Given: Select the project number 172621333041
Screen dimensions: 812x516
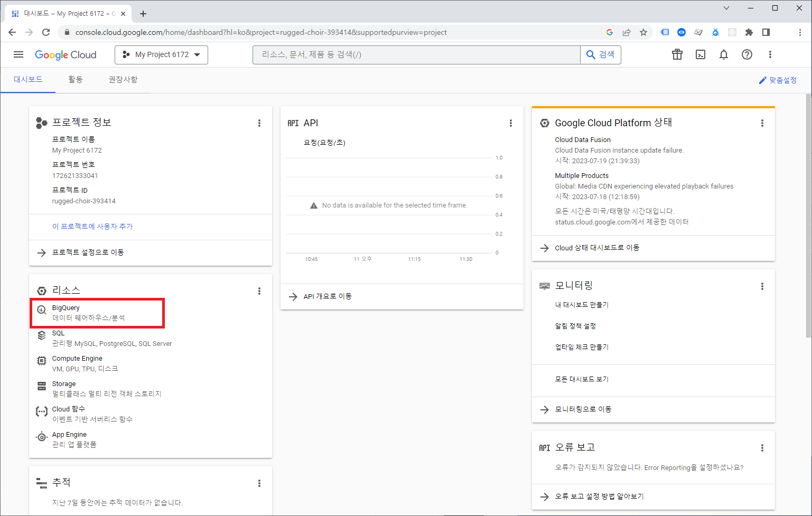Looking at the screenshot, I should pyautogui.click(x=74, y=176).
